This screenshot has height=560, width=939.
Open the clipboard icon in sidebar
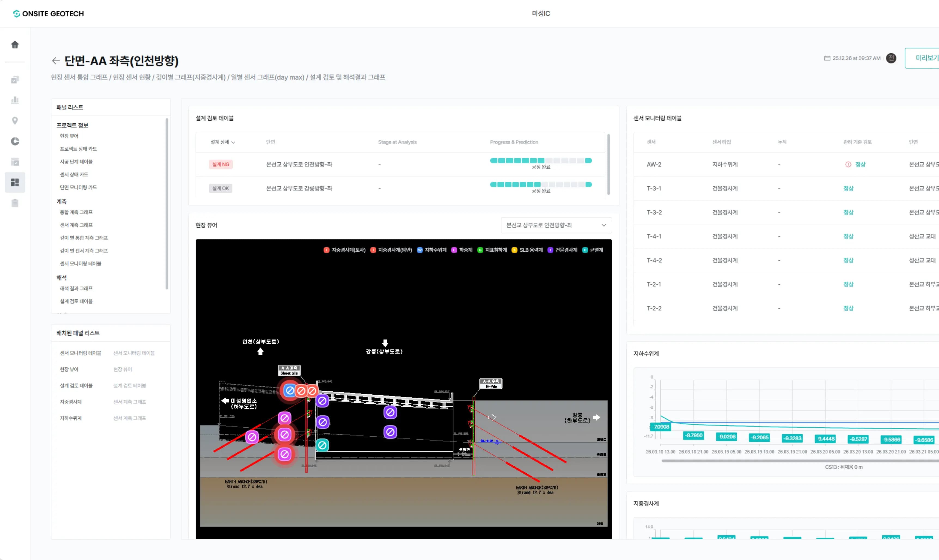[x=15, y=203]
